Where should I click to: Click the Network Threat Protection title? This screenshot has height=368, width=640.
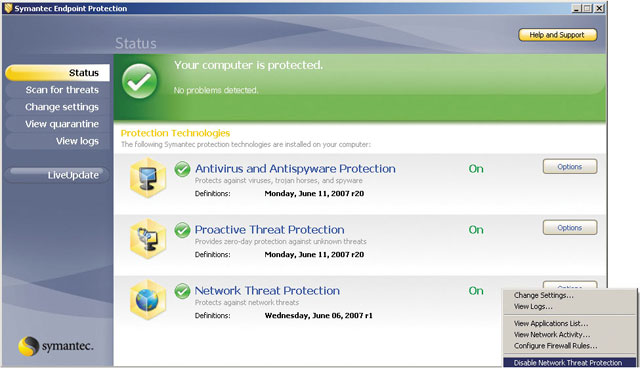267,291
